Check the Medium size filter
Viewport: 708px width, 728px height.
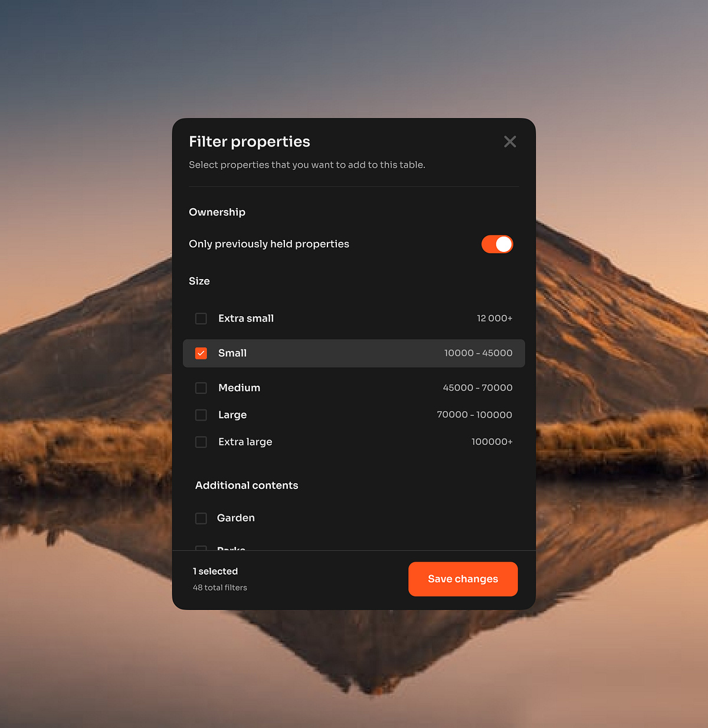click(x=201, y=388)
